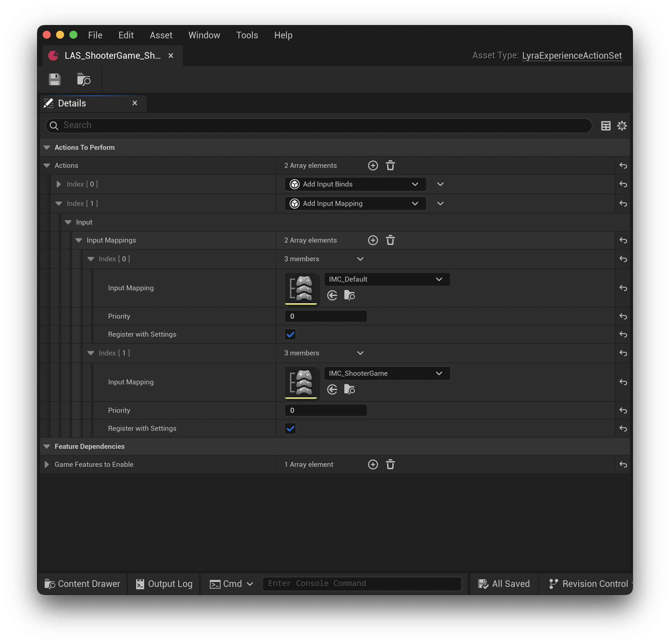The height and width of the screenshot is (644, 670).
Task: Open the Asset menu
Action: (161, 35)
